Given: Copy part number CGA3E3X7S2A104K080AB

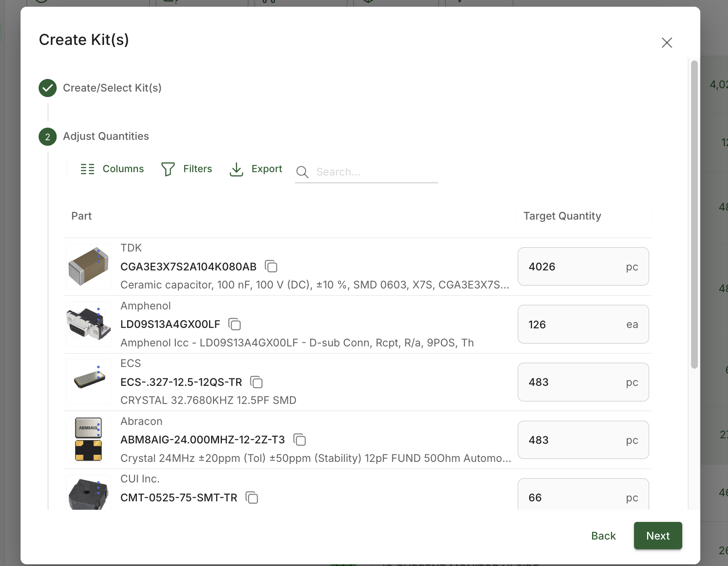Looking at the screenshot, I should [x=271, y=266].
